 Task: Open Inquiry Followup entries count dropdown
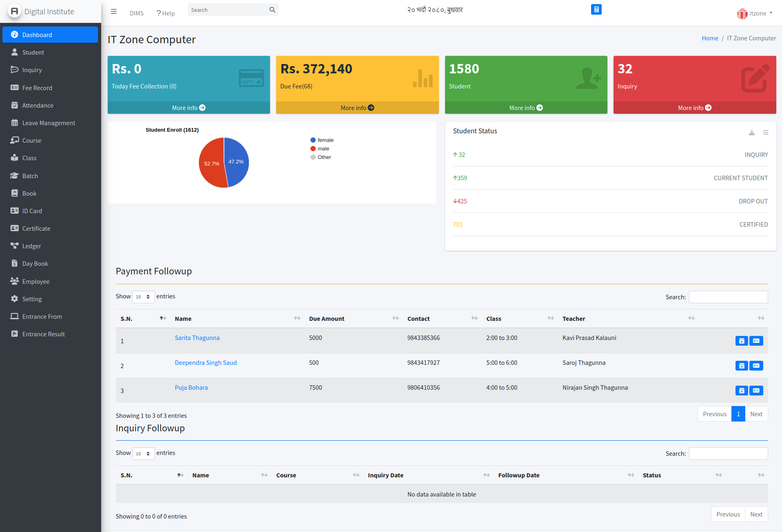click(143, 453)
